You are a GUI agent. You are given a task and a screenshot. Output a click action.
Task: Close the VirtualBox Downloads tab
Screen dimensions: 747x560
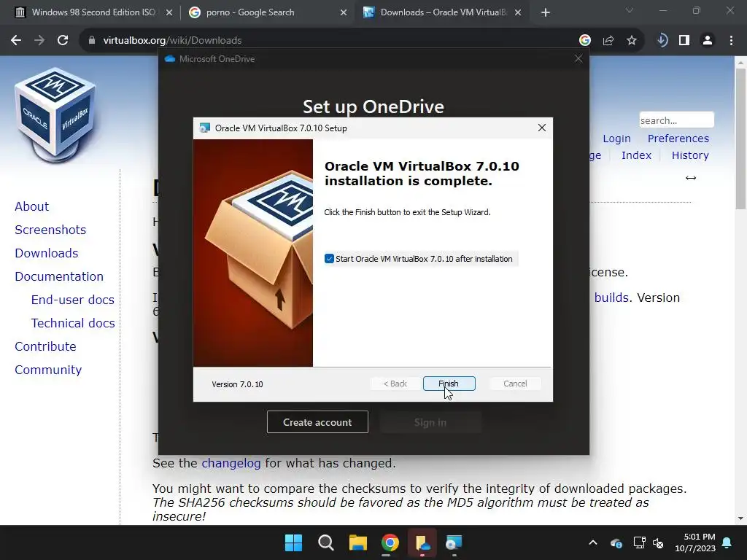[518, 12]
